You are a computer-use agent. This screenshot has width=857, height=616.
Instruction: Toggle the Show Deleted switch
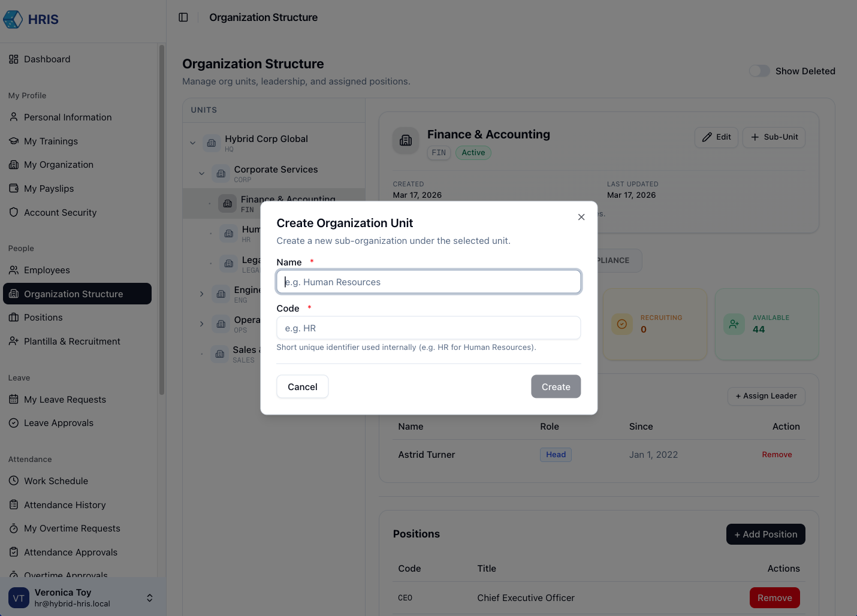click(x=759, y=71)
